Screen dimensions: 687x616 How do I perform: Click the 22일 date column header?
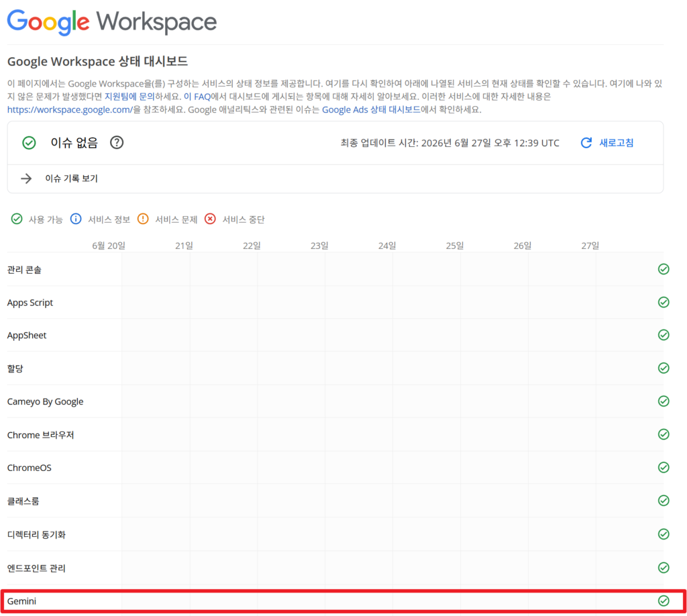[252, 246]
